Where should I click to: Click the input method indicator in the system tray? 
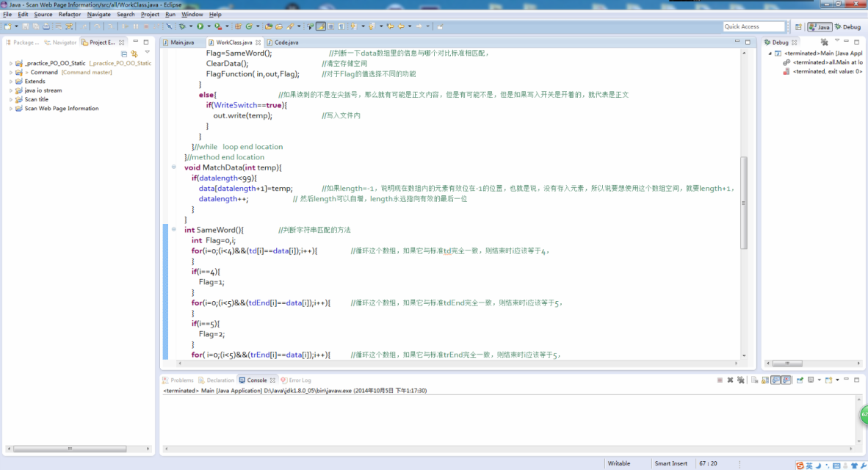pos(810,464)
